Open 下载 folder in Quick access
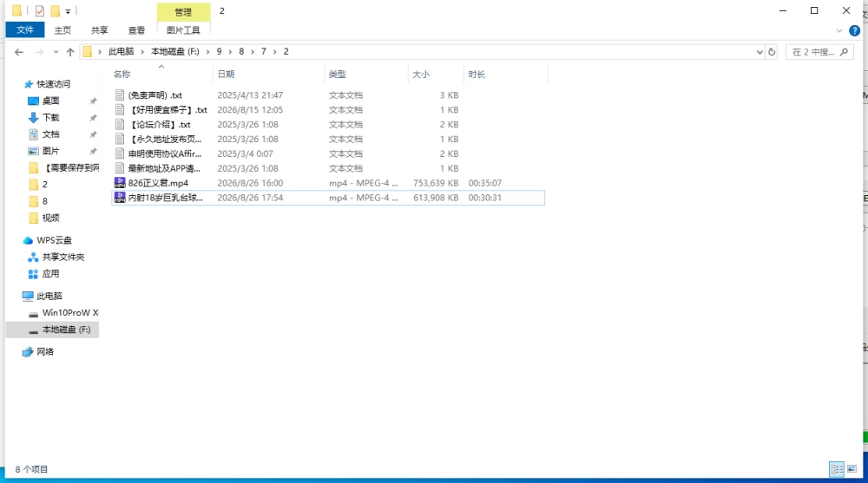The width and height of the screenshot is (868, 483). click(x=51, y=117)
